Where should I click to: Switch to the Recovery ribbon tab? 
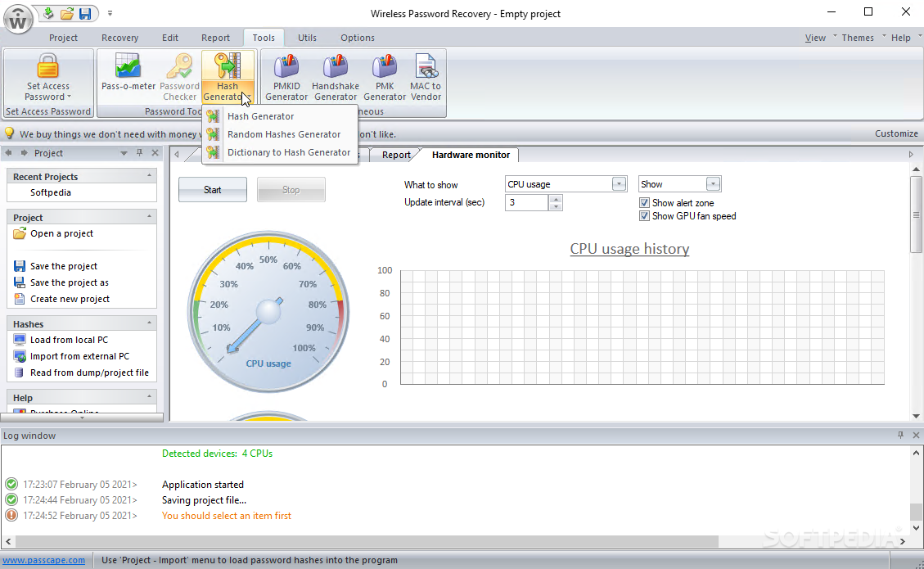point(119,38)
